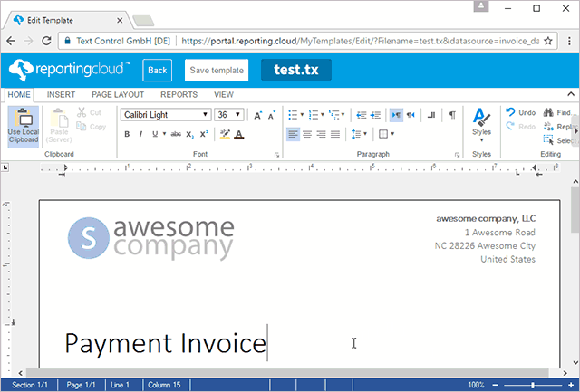Viewport: 580px width, 392px height.
Task: Open text highlight color picker
Action: pos(225,134)
